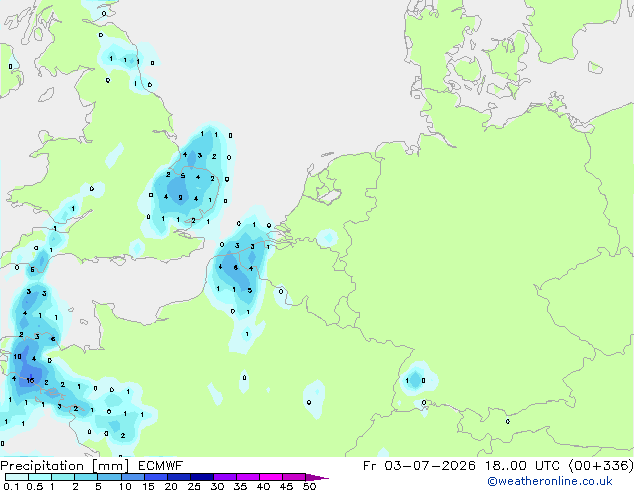Click the 2–5 mm legend color swatch

86,477
